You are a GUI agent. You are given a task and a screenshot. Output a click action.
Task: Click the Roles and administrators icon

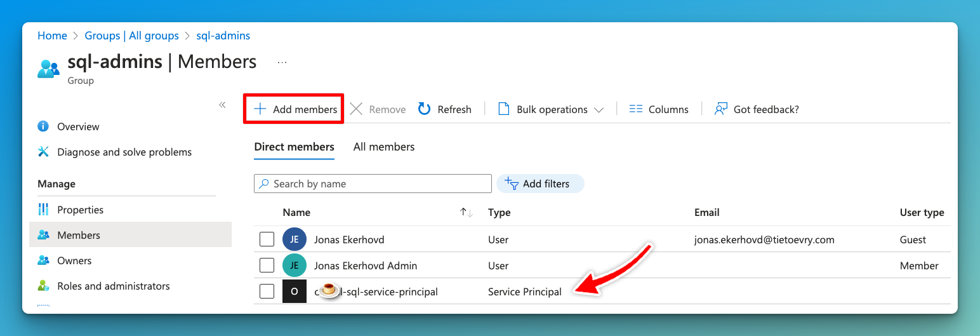pos(43,286)
